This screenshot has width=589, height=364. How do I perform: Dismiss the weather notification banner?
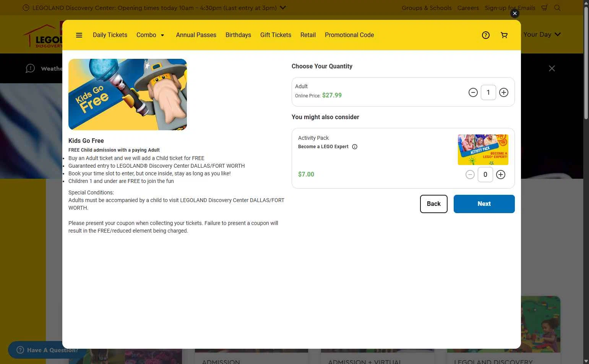(552, 68)
